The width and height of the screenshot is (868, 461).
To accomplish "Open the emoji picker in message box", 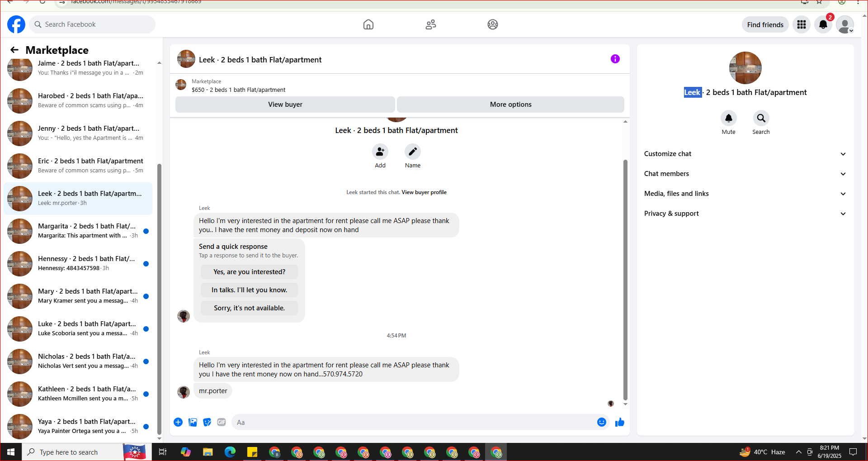I will coord(602,422).
